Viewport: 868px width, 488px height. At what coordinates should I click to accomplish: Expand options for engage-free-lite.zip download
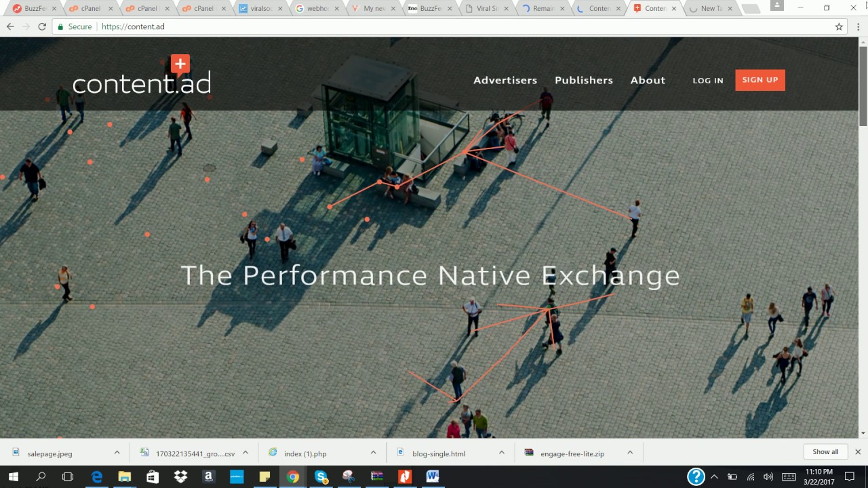coord(630,453)
